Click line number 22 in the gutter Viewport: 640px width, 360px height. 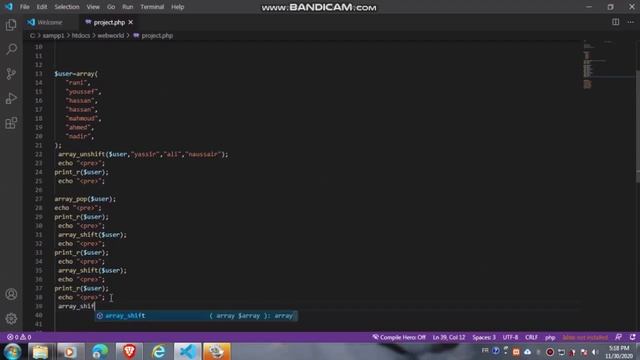click(39, 154)
